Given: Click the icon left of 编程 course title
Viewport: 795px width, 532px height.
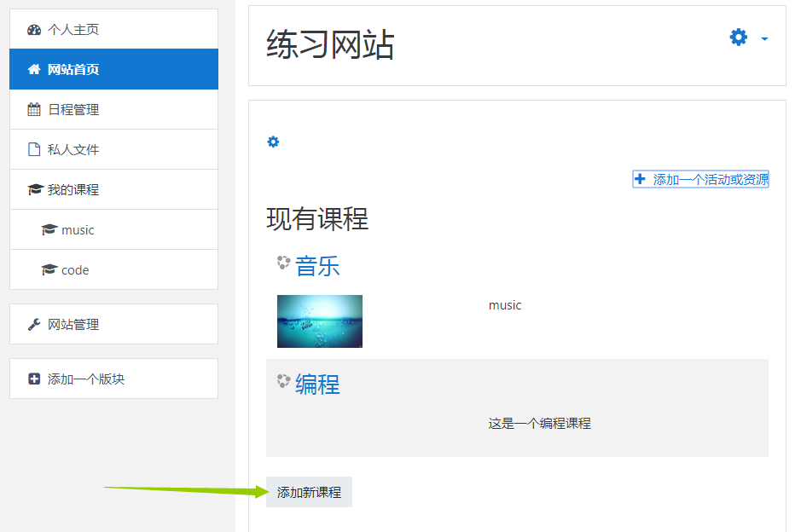Looking at the screenshot, I should pyautogui.click(x=284, y=382).
